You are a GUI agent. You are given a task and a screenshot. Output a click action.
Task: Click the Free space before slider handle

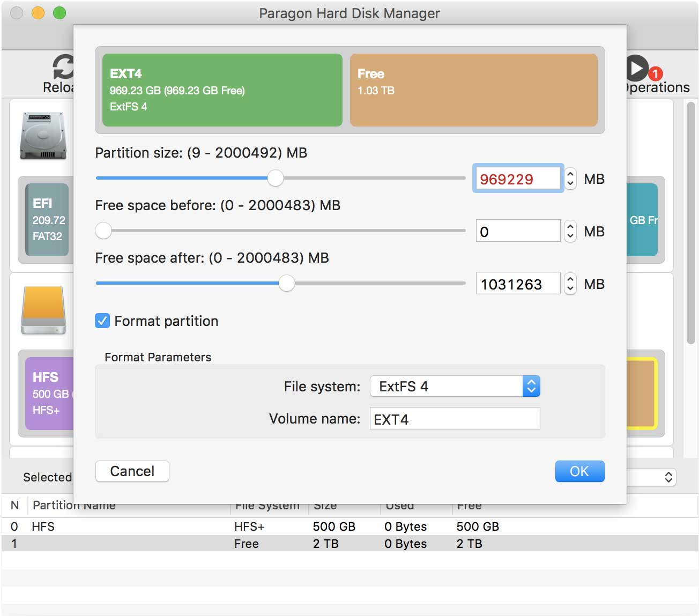[x=103, y=231]
